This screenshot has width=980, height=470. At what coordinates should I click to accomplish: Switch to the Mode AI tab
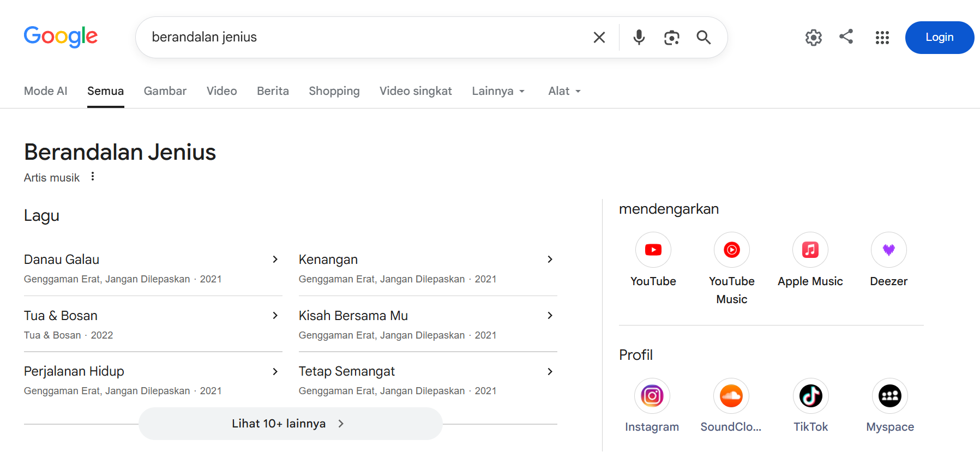point(46,91)
